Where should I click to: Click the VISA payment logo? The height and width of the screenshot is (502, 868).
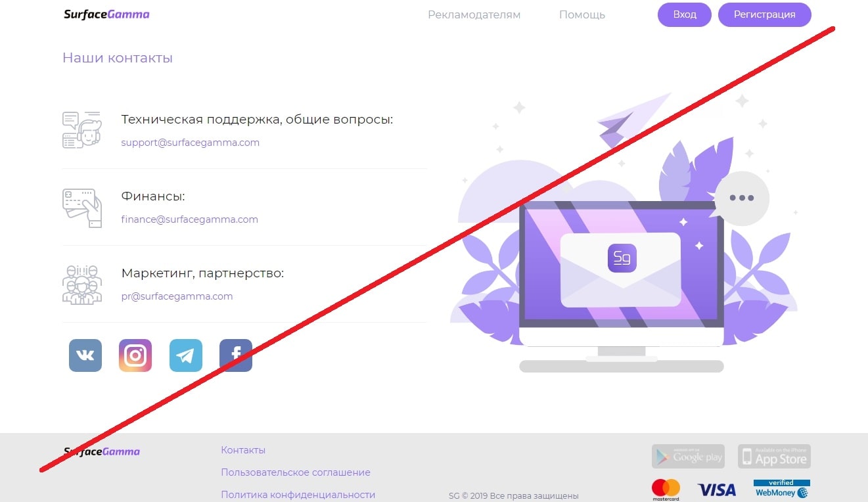click(x=717, y=490)
